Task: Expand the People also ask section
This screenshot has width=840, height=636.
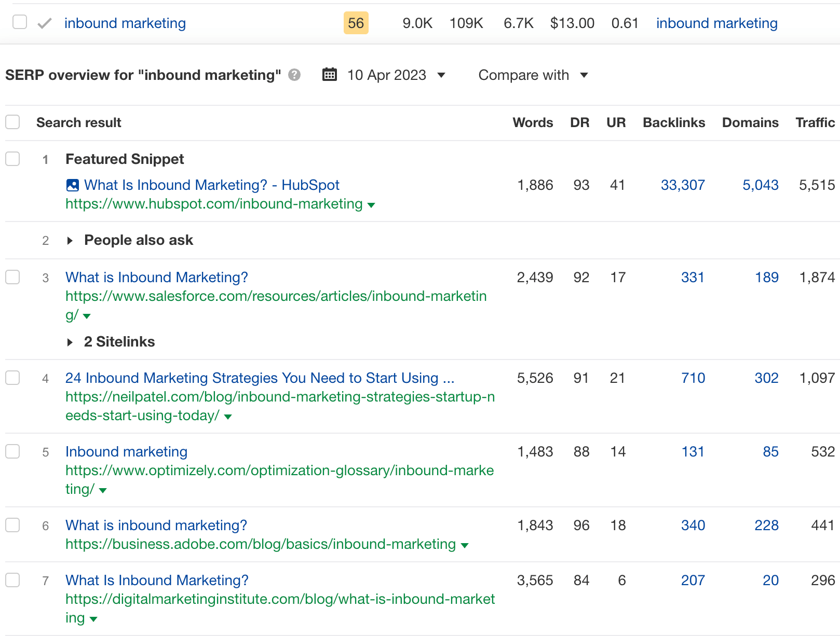Action: [71, 240]
